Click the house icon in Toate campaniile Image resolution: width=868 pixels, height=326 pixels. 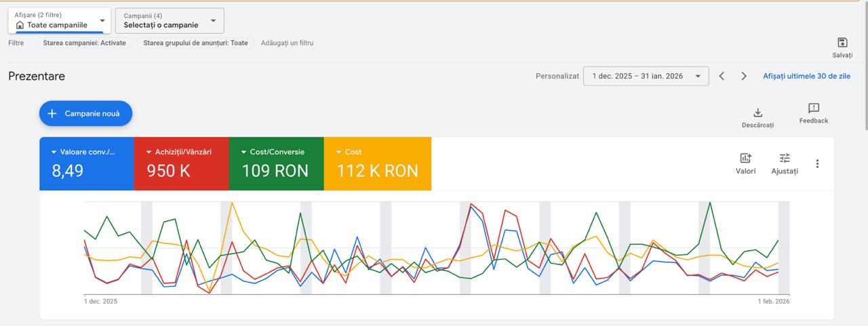[x=20, y=25]
